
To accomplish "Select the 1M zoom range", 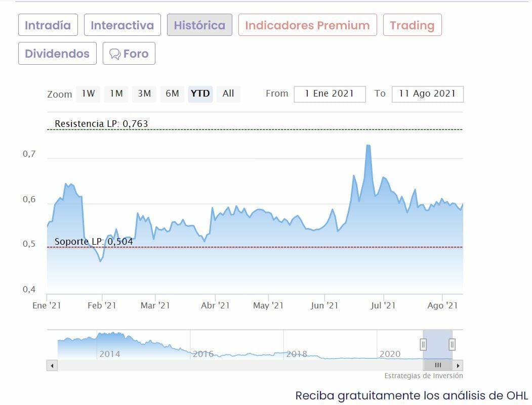I will [x=116, y=94].
